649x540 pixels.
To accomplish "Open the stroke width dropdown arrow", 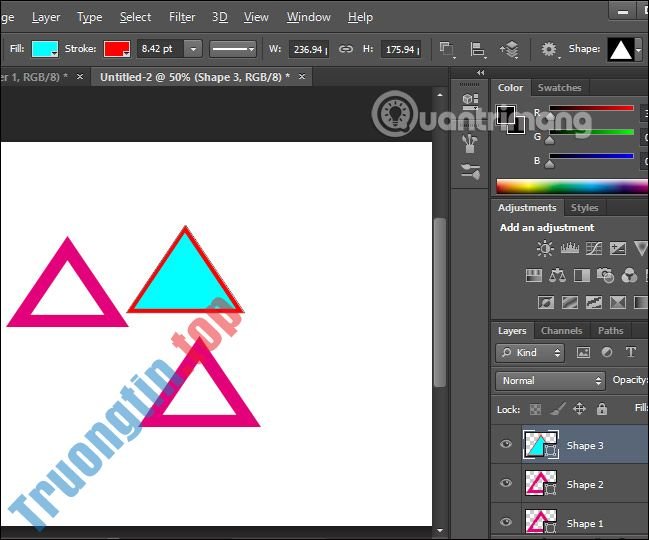I will (x=193, y=49).
